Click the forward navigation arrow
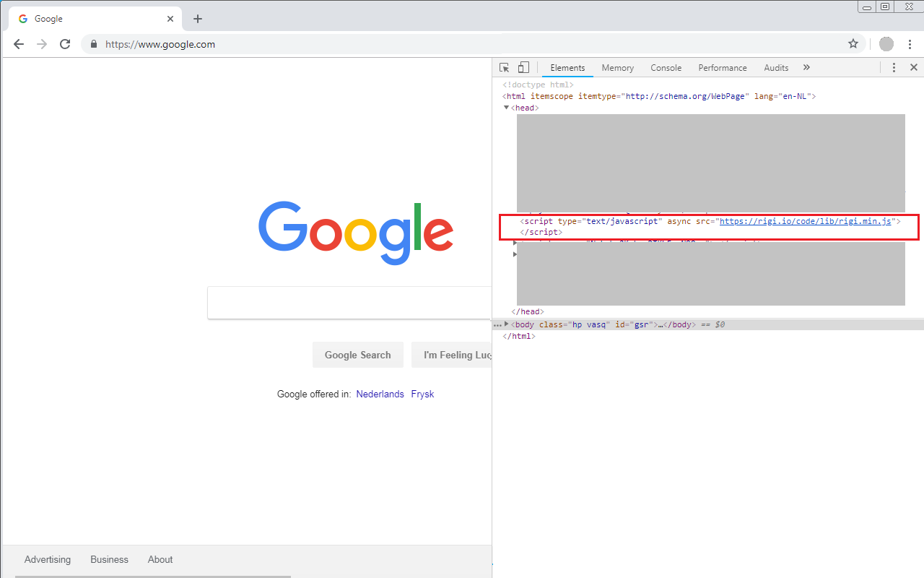924x578 pixels. pyautogui.click(x=42, y=44)
